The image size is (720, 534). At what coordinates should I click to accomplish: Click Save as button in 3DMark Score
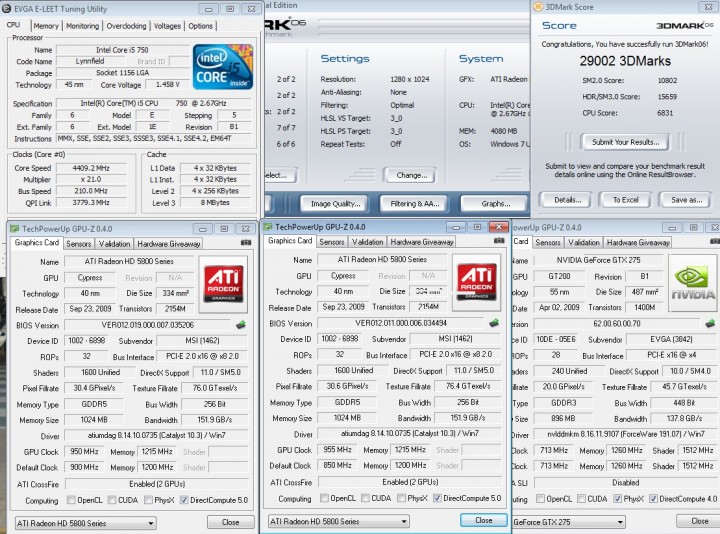pyautogui.click(x=686, y=200)
